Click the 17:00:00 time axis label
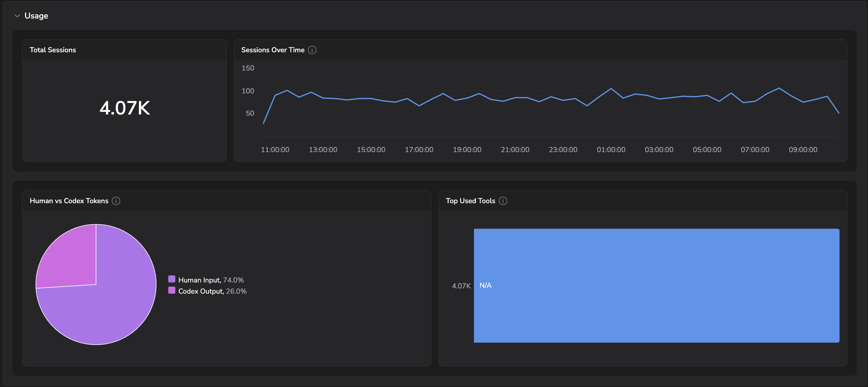The width and height of the screenshot is (868, 387). tap(419, 149)
